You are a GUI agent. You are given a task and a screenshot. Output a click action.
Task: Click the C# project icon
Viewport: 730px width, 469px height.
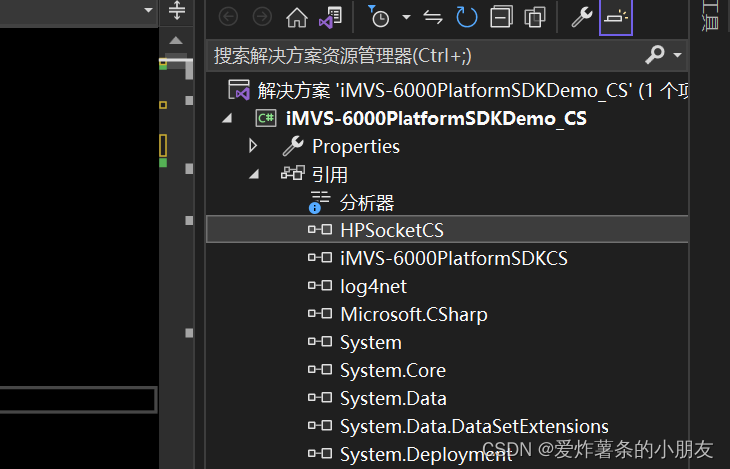pyautogui.click(x=266, y=118)
